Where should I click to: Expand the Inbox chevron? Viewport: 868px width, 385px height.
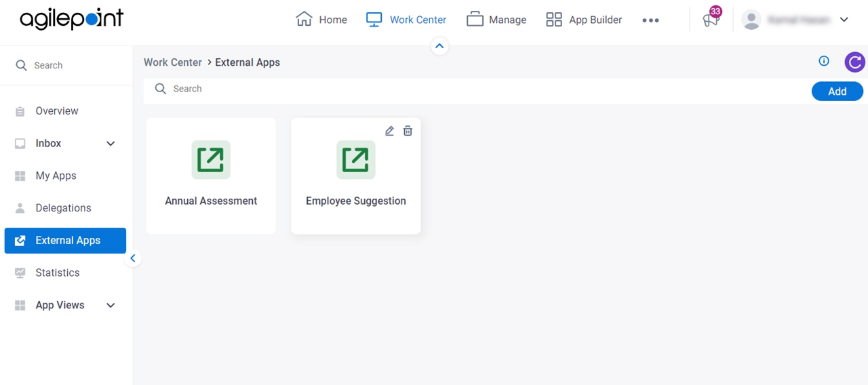(111, 144)
